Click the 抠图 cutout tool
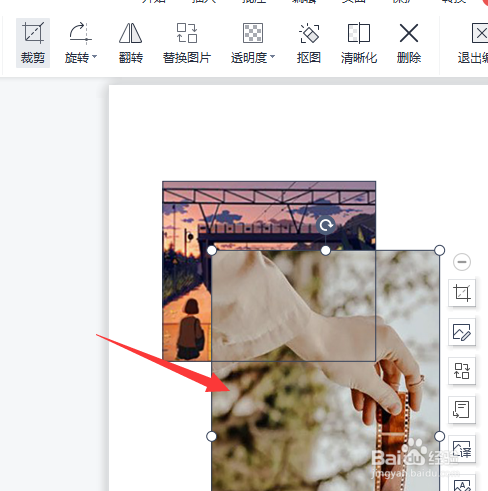 309,43
